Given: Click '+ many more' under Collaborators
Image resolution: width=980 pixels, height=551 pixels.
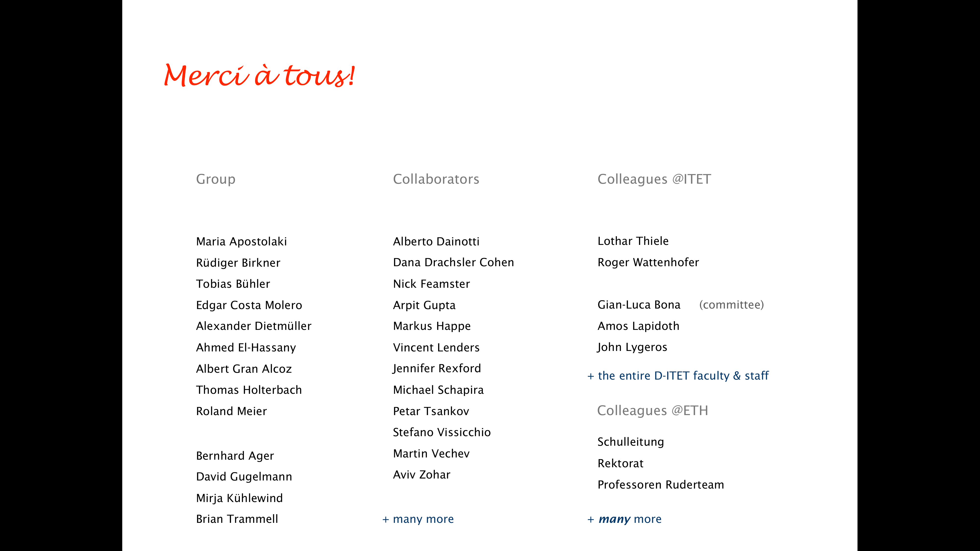Looking at the screenshot, I should (418, 519).
